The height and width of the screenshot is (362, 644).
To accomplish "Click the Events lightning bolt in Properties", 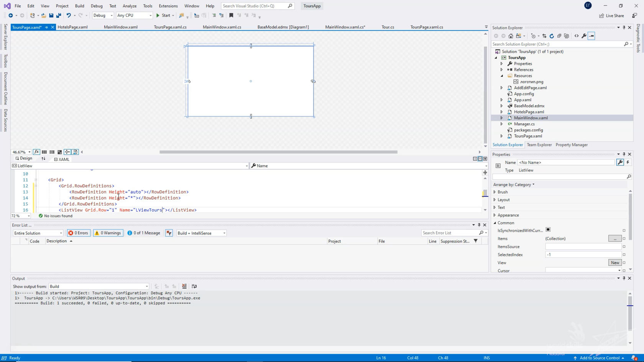I will tap(628, 162).
